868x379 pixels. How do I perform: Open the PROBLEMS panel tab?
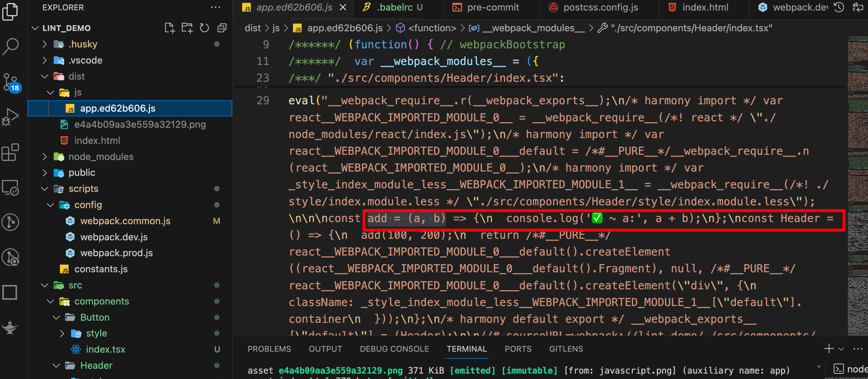tap(269, 349)
